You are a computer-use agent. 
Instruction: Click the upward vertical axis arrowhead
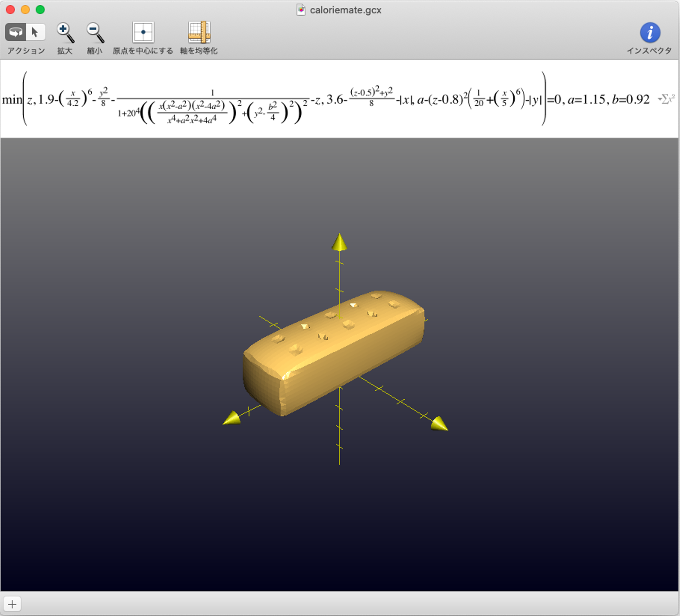pyautogui.click(x=339, y=242)
